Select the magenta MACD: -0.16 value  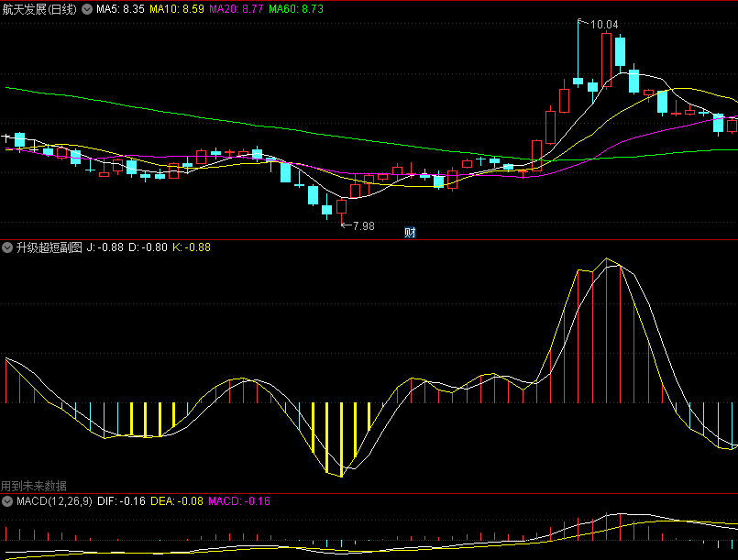pyautogui.click(x=239, y=501)
